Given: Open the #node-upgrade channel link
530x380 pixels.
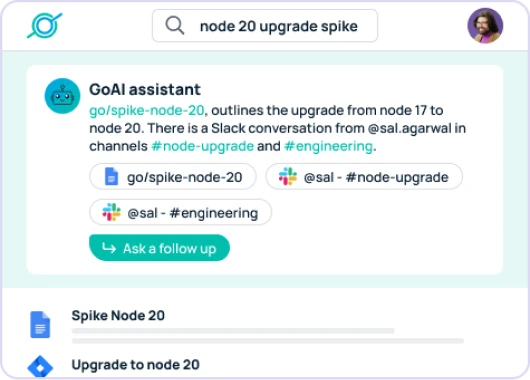Looking at the screenshot, I should click(x=202, y=146).
